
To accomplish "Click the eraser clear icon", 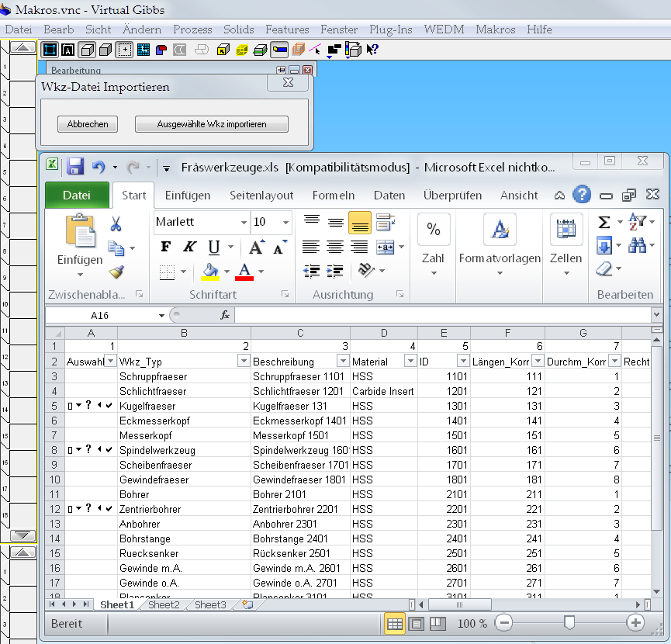I will [x=604, y=269].
